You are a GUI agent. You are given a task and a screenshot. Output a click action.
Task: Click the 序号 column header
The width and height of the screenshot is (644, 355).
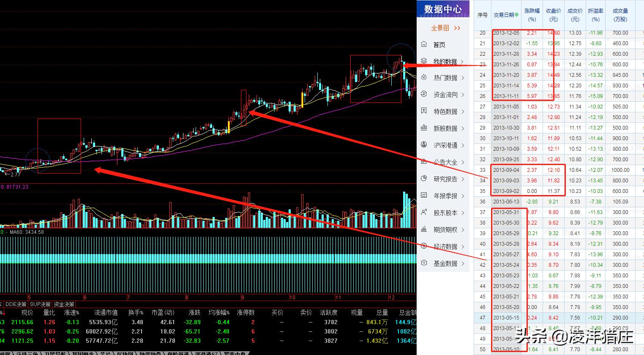pyautogui.click(x=483, y=15)
